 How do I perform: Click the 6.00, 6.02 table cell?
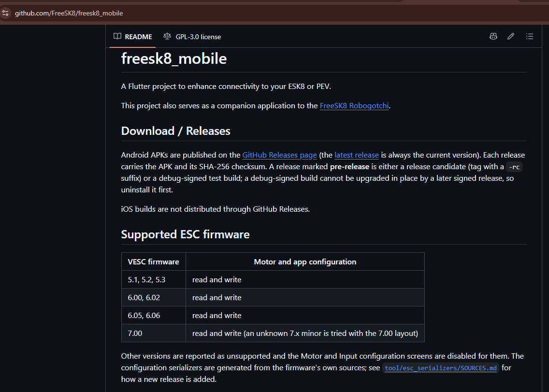click(153, 297)
